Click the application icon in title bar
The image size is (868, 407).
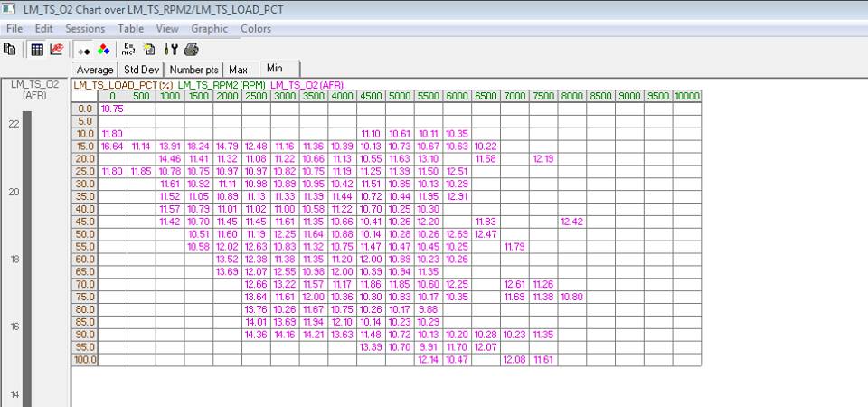point(8,9)
